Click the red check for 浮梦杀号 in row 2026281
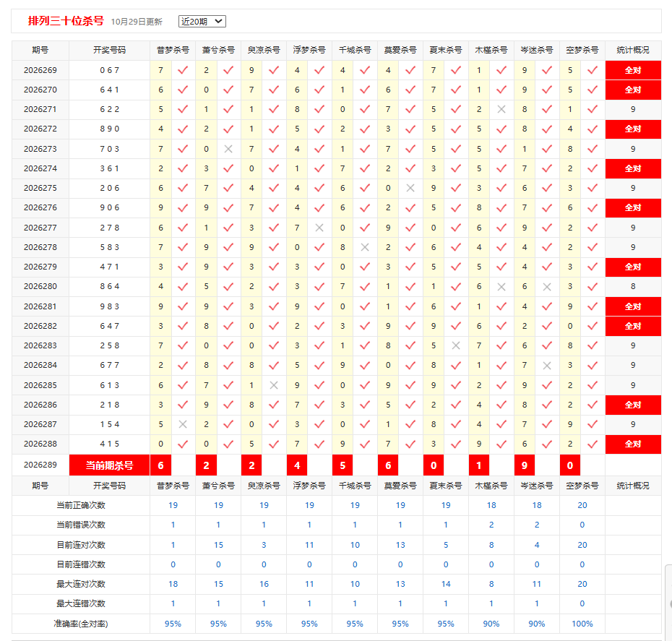 319,306
